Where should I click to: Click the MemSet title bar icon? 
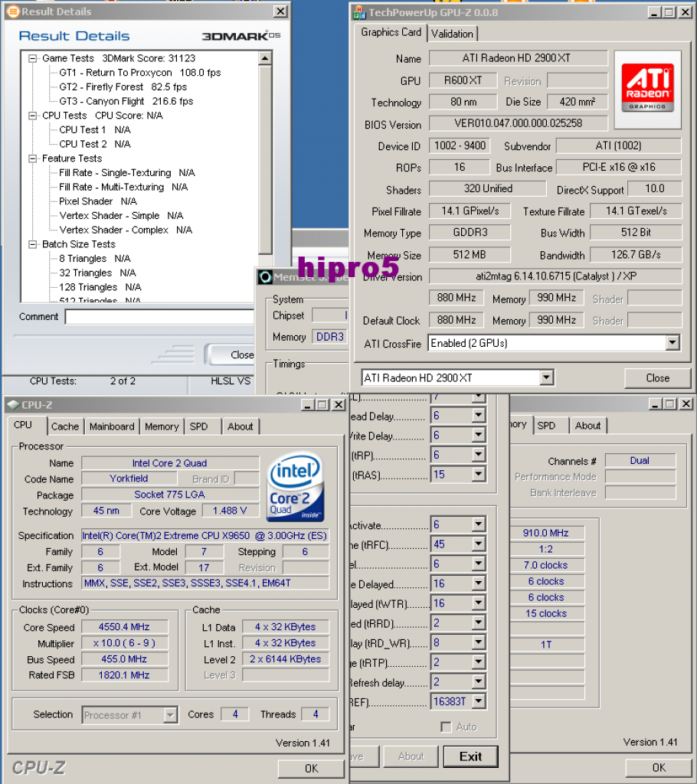pos(266,277)
